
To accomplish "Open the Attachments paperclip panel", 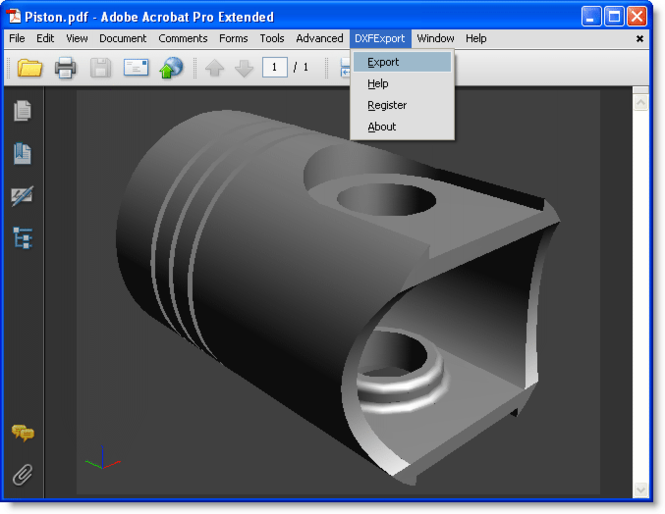I will [x=22, y=475].
